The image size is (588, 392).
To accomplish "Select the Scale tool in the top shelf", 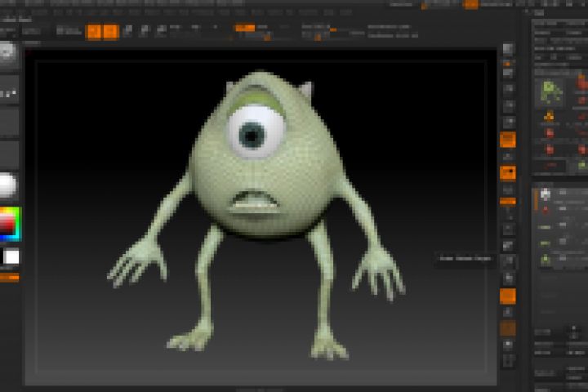I will point(145,31).
